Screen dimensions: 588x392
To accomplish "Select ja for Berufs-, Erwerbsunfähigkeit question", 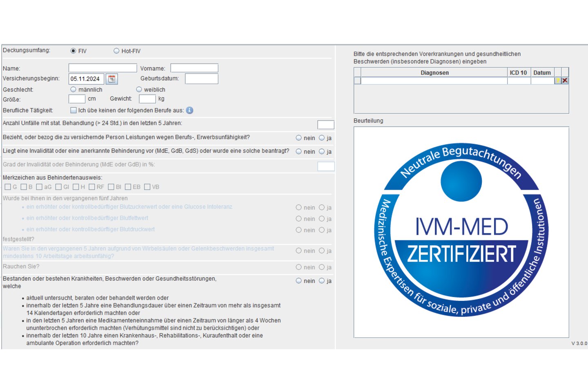I will tap(322, 138).
